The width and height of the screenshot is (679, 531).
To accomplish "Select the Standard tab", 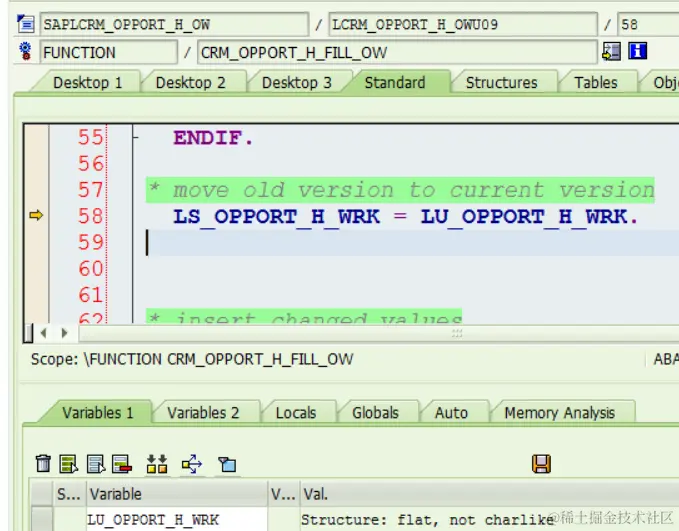I will [395, 82].
